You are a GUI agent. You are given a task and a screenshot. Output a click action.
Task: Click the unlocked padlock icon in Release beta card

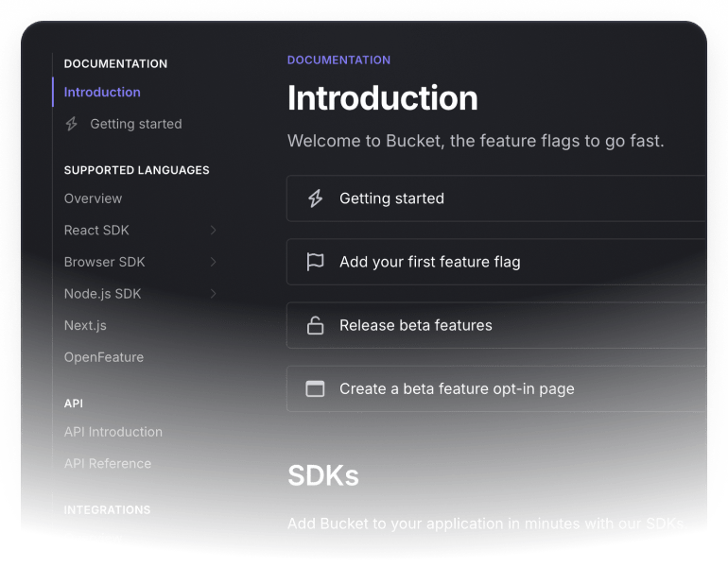[315, 325]
